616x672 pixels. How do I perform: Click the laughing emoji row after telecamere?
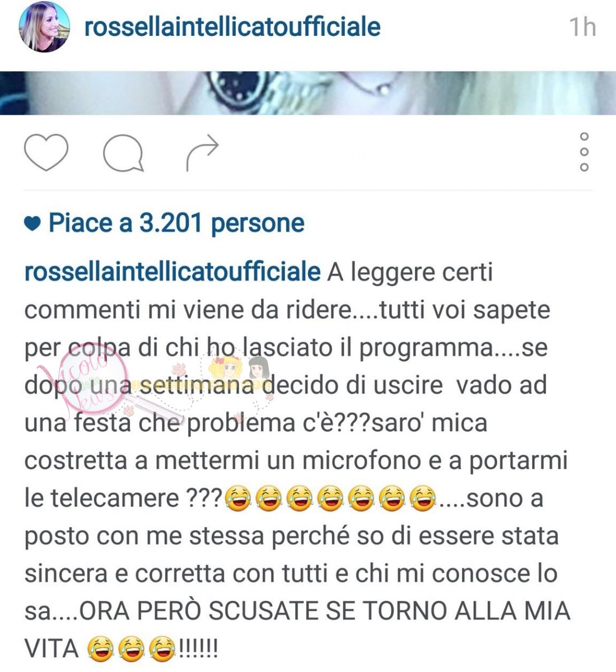(330, 498)
